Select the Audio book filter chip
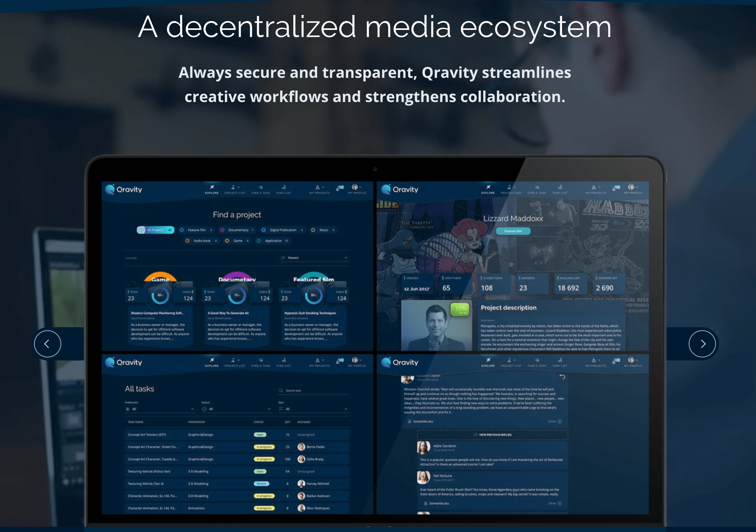This screenshot has height=532, width=756. (x=201, y=241)
